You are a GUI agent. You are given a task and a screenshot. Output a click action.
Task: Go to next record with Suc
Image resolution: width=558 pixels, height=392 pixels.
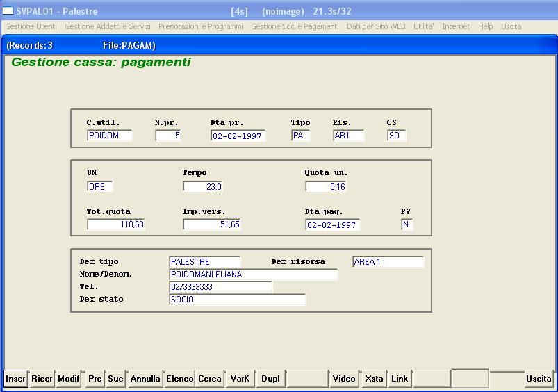coord(115,379)
